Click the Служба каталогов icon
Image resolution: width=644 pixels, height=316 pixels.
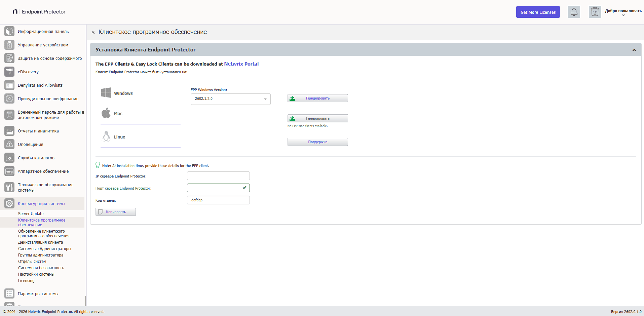(x=9, y=158)
